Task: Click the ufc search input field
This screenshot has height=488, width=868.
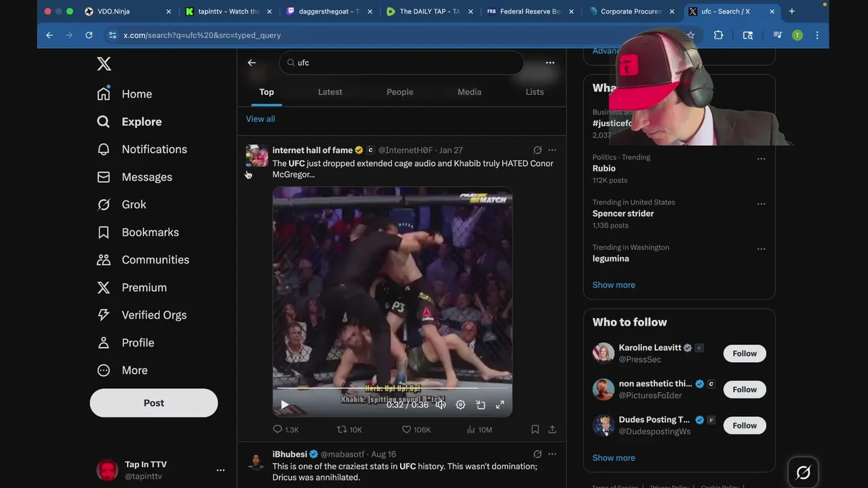Action: (401, 62)
